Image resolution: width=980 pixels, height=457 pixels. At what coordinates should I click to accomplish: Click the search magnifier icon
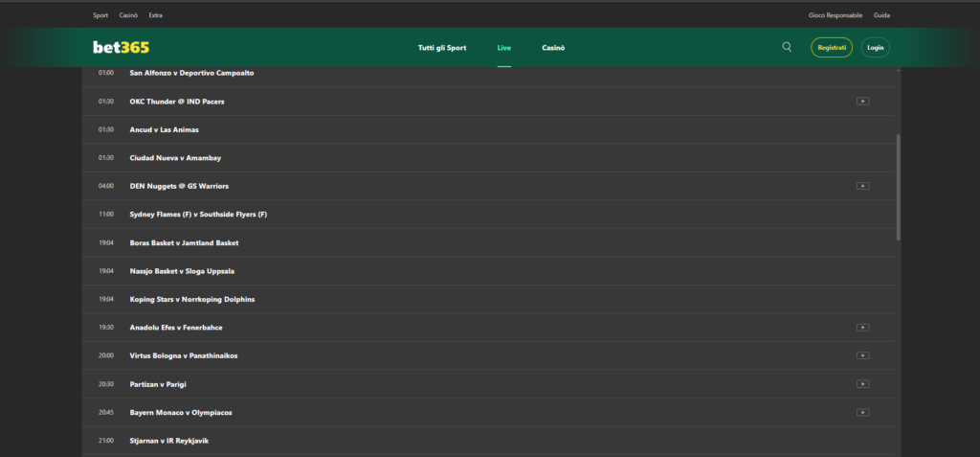787,47
